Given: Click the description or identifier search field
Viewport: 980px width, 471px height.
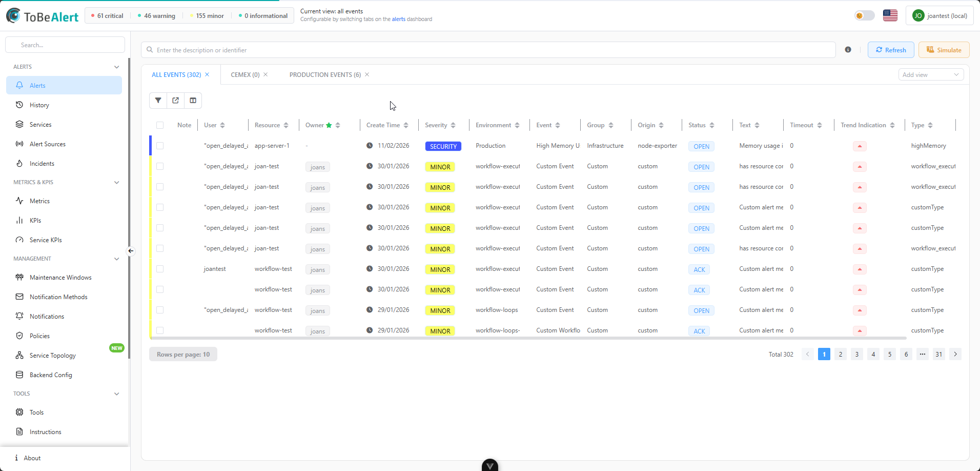Looking at the screenshot, I should point(488,50).
